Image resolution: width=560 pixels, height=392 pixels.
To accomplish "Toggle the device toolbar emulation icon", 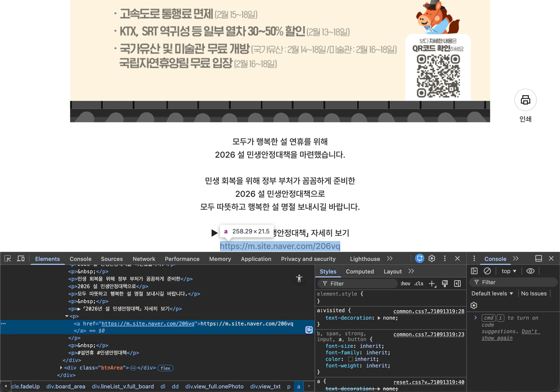I will [x=21, y=259].
